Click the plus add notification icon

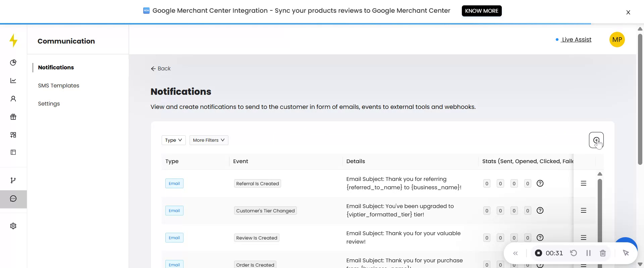point(596,140)
